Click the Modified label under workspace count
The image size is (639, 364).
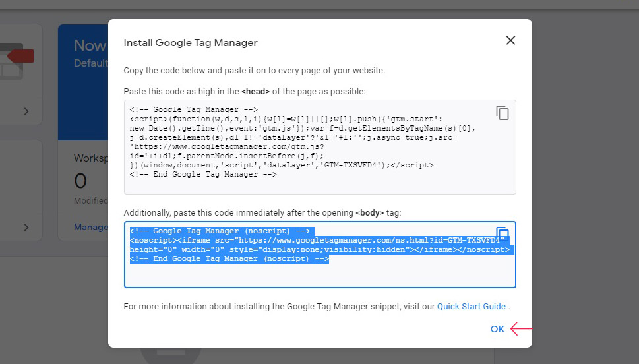pyautogui.click(x=91, y=201)
